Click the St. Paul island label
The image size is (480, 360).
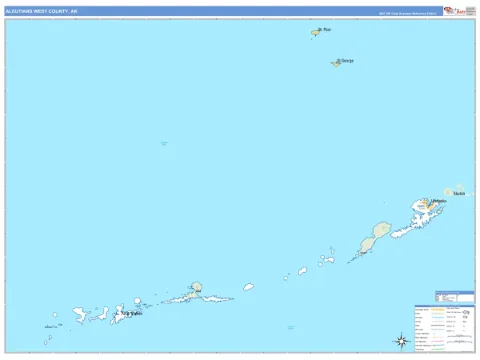tap(325, 29)
